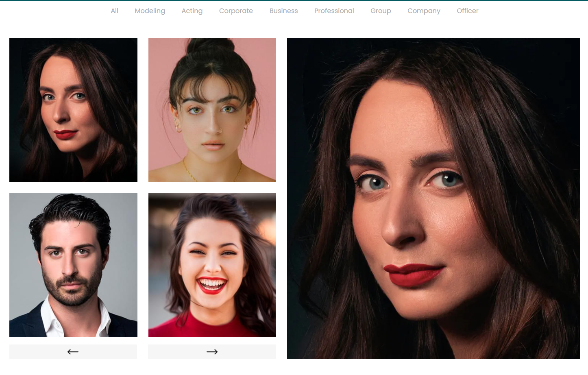Choose the Business filter
This screenshot has height=375, width=588.
[x=284, y=11]
